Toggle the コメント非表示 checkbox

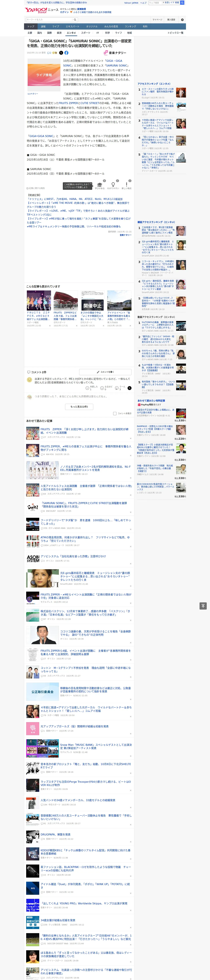pos(115,414)
